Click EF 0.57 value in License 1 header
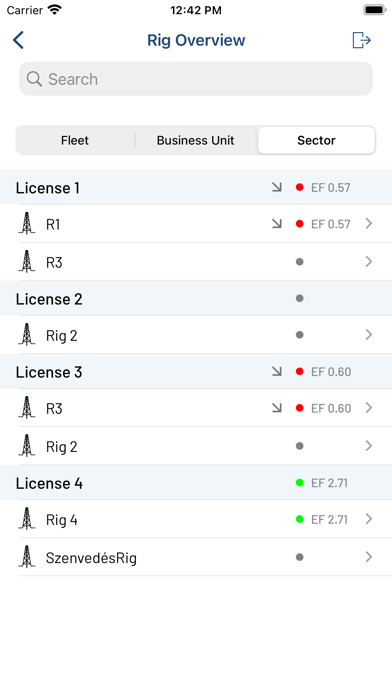392x696 pixels. point(331,188)
